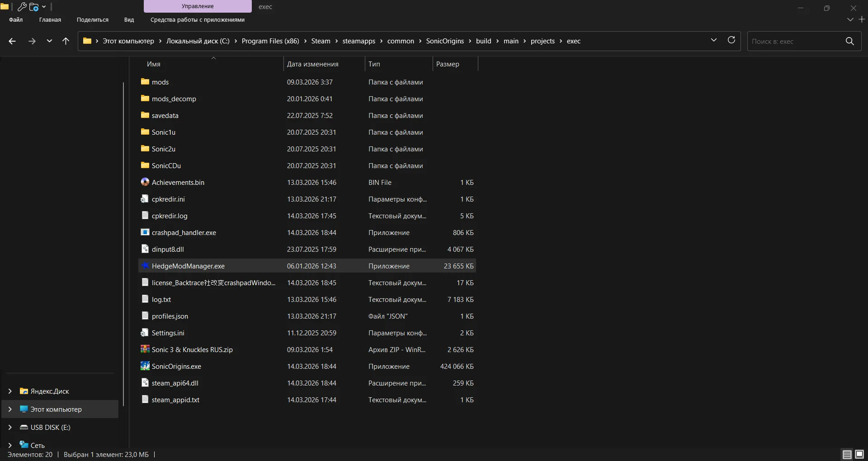The height and width of the screenshot is (461, 868).
Task: Click the mods_decomp folder icon
Action: [x=145, y=99]
